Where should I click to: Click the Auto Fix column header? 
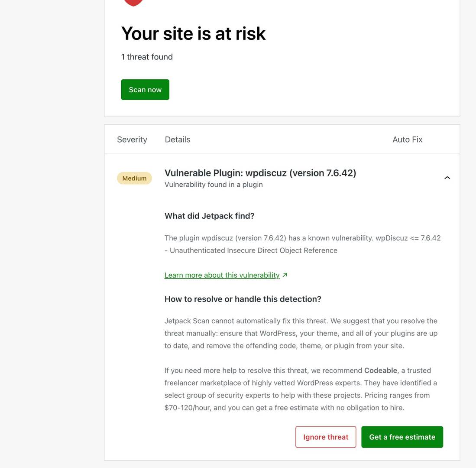click(407, 140)
